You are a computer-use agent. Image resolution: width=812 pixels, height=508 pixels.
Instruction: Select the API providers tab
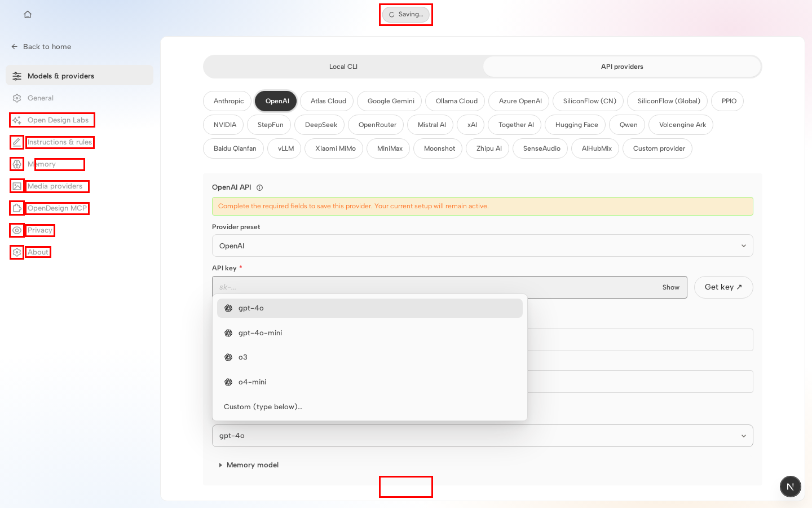pyautogui.click(x=622, y=67)
